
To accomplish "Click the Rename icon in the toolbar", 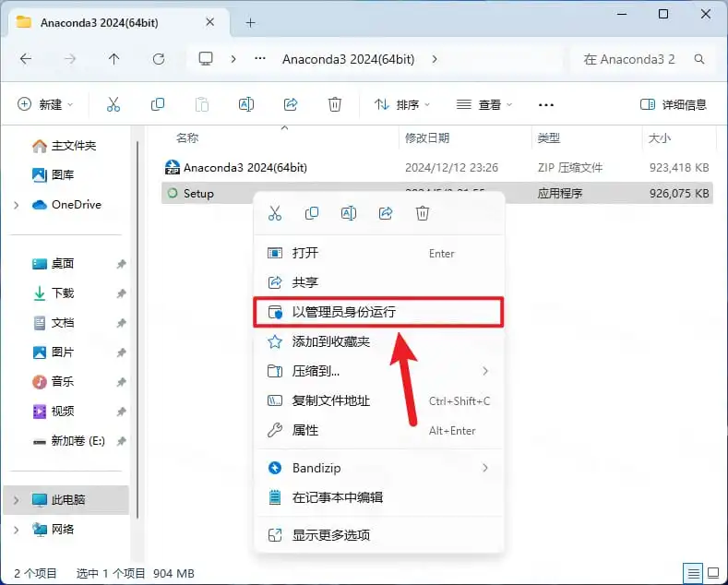I will tap(246, 104).
